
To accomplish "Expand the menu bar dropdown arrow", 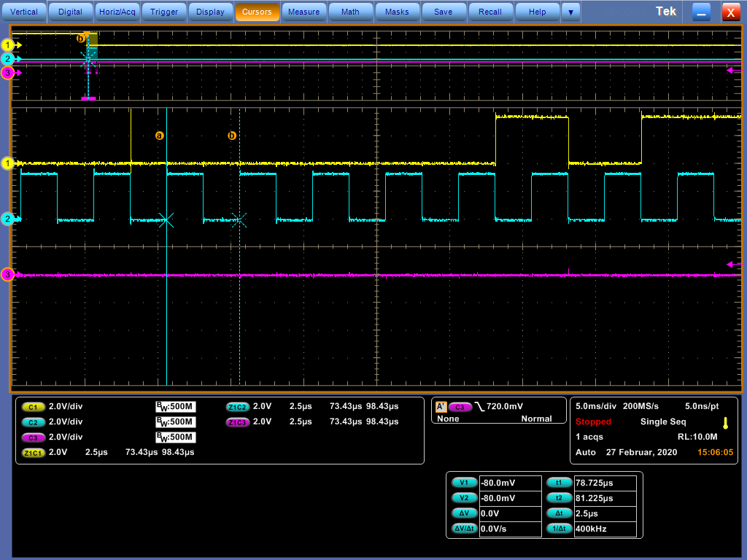I will coord(570,12).
